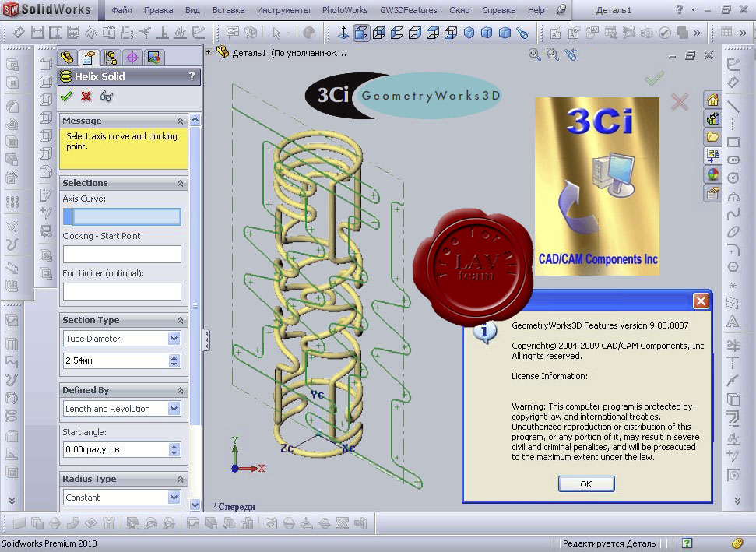This screenshot has height=552, width=756.
Task: Open the Правка menu
Action: click(158, 10)
